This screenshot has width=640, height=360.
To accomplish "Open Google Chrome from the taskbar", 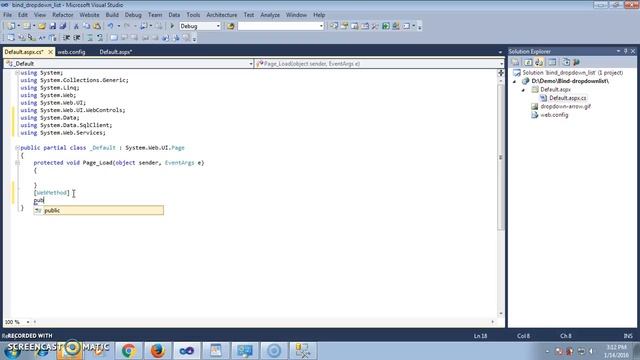I will point(128,351).
